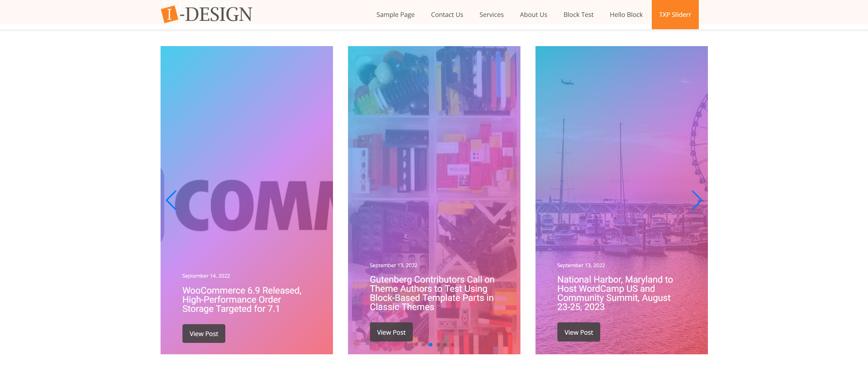Go to previous slide with left arrow
Viewport: 868px width, 368px height.
171,200
